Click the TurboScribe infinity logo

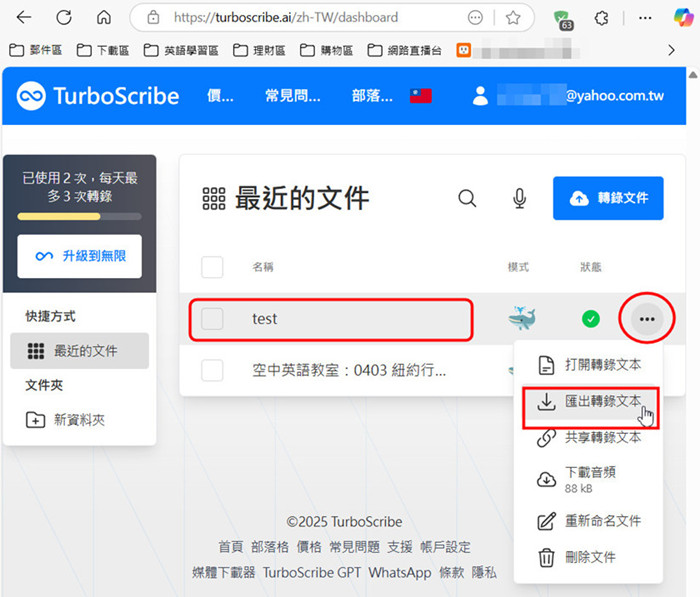pos(32,96)
